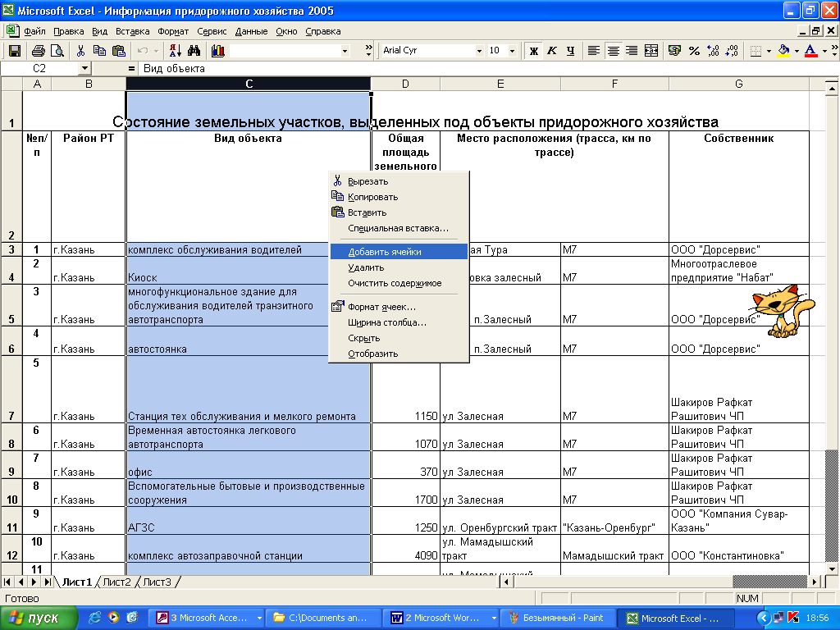Click the Save diskette icon
Image resolution: width=840 pixels, height=630 pixels.
coord(15,51)
